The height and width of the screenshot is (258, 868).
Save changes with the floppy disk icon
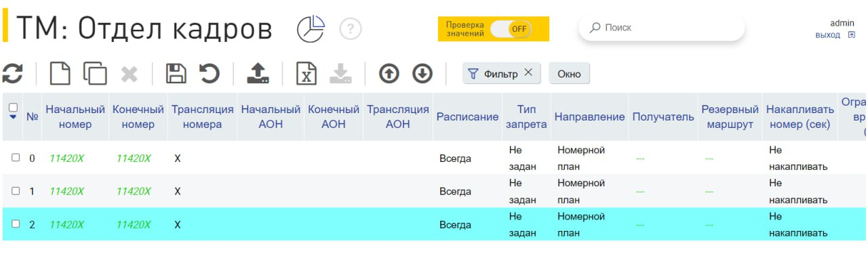pos(176,73)
